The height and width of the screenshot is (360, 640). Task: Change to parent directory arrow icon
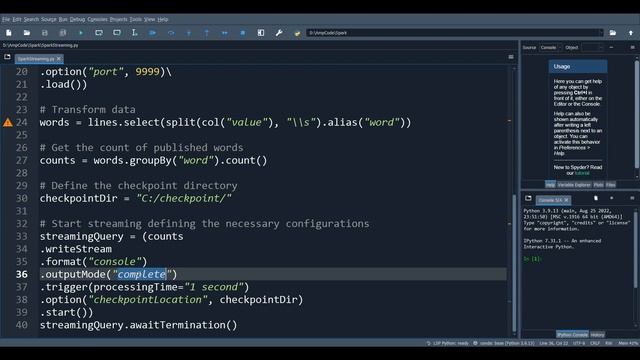pos(631,33)
